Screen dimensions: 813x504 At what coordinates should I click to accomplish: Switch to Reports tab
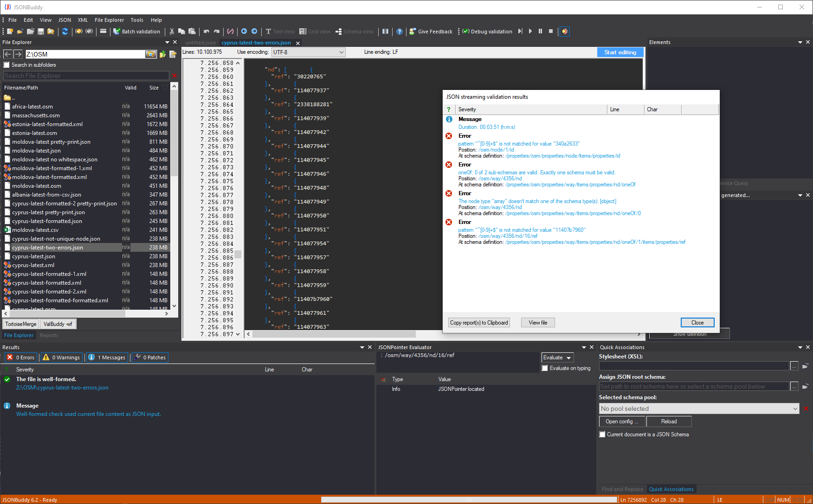[49, 335]
